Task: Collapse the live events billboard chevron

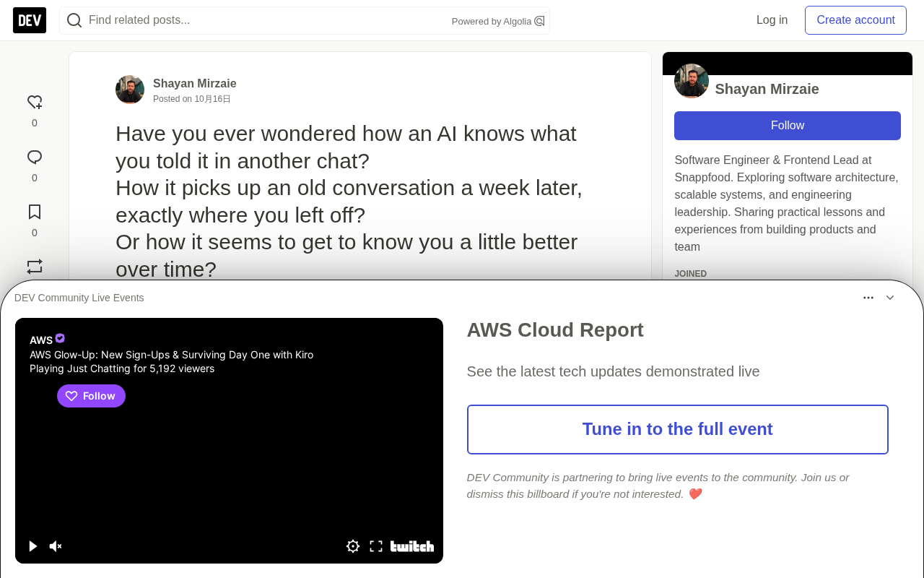Action: click(890, 298)
